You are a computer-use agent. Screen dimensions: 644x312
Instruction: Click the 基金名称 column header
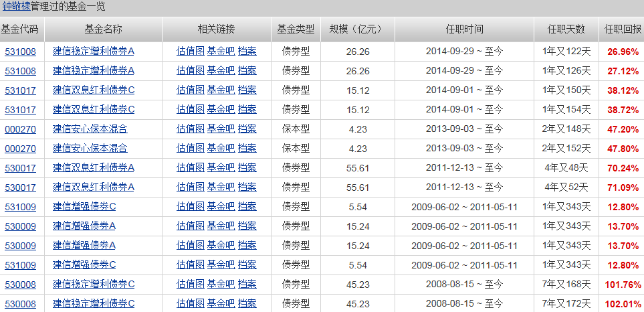(x=103, y=29)
